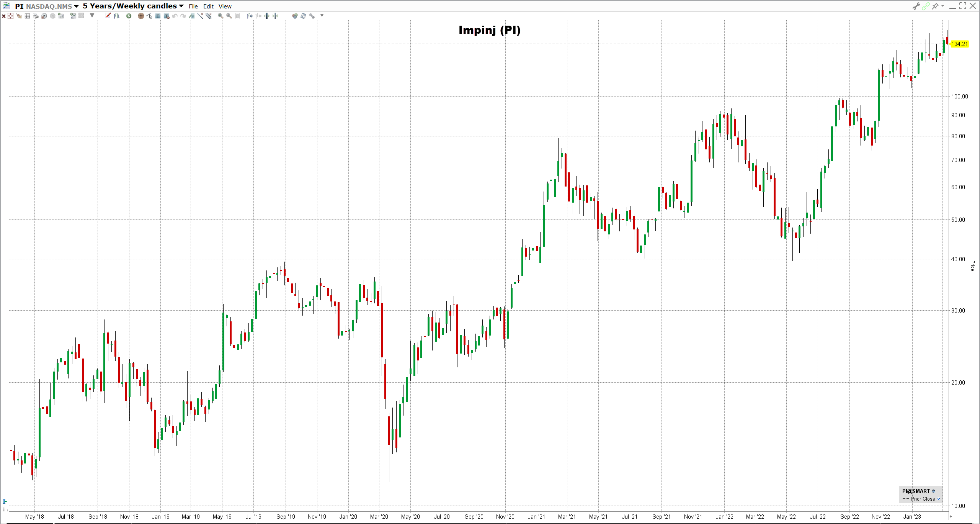The width and height of the screenshot is (980, 524).
Task: Expand the toolbar overflow arrow at its right end
Action: [322, 15]
